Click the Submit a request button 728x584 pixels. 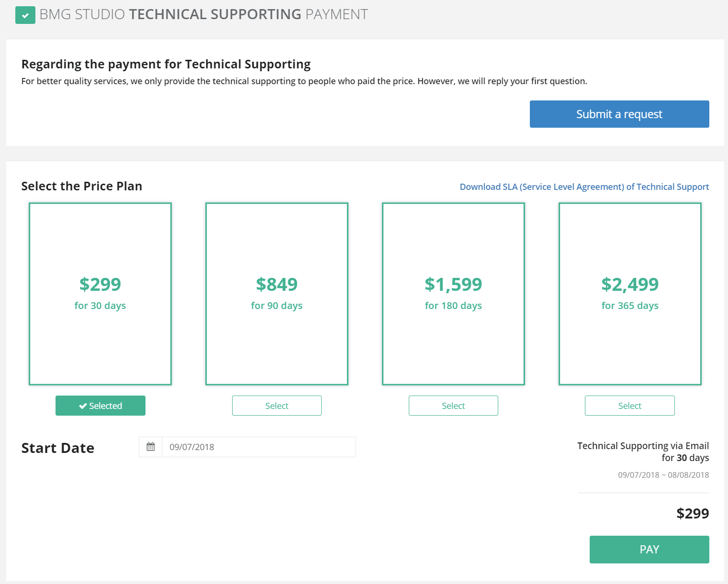click(x=619, y=114)
